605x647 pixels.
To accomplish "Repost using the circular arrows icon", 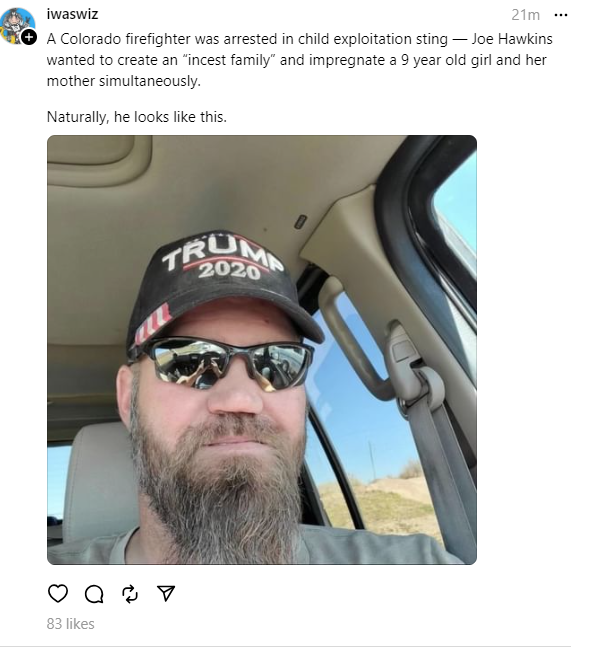I will pos(130,594).
